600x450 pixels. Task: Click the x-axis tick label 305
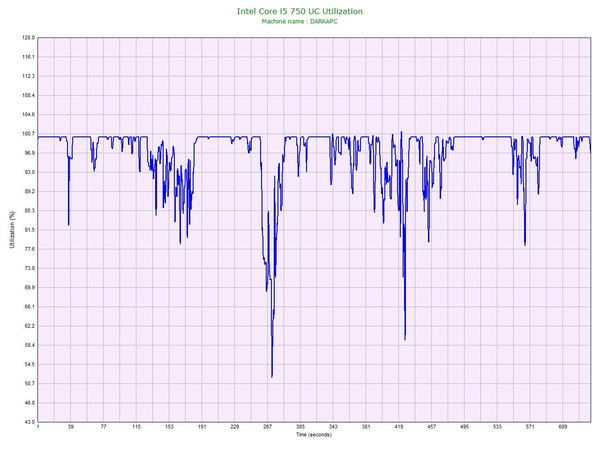(300, 427)
